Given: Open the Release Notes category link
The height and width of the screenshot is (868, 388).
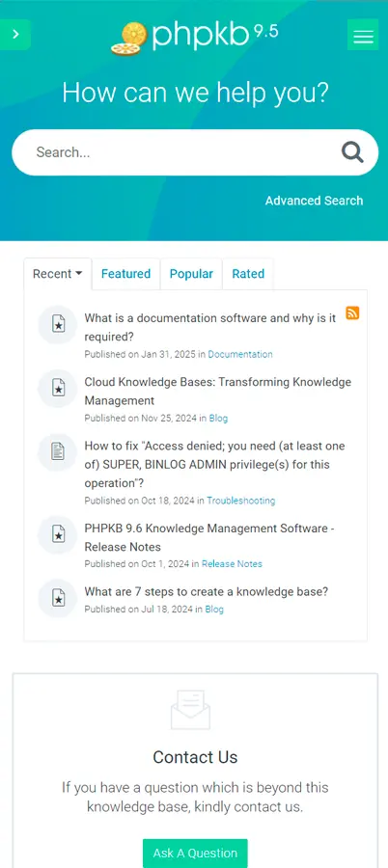Looking at the screenshot, I should (x=232, y=564).
